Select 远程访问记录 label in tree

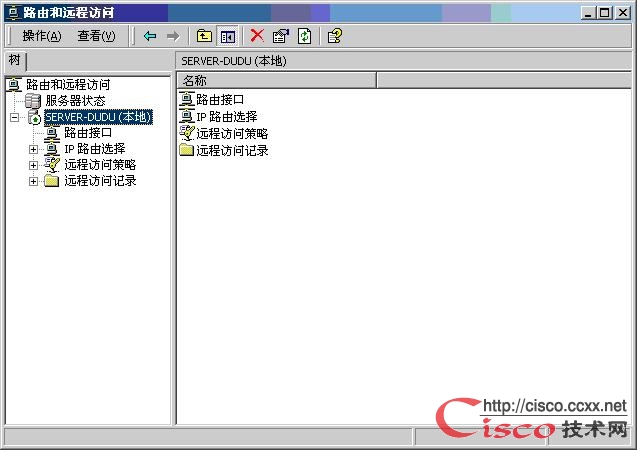coord(100,181)
